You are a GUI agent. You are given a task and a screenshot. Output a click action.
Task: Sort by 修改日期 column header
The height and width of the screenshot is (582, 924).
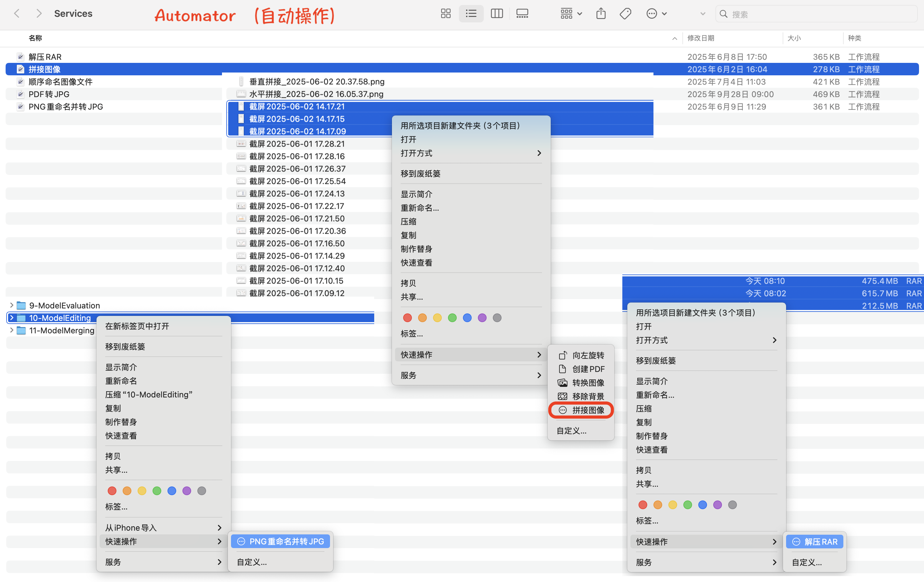coord(701,38)
